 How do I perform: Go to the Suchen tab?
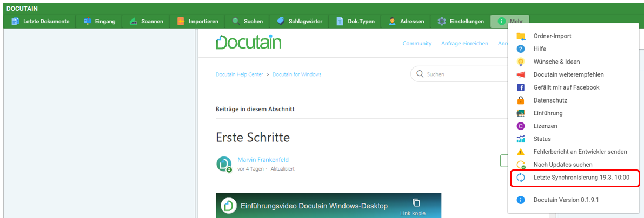[x=247, y=21]
